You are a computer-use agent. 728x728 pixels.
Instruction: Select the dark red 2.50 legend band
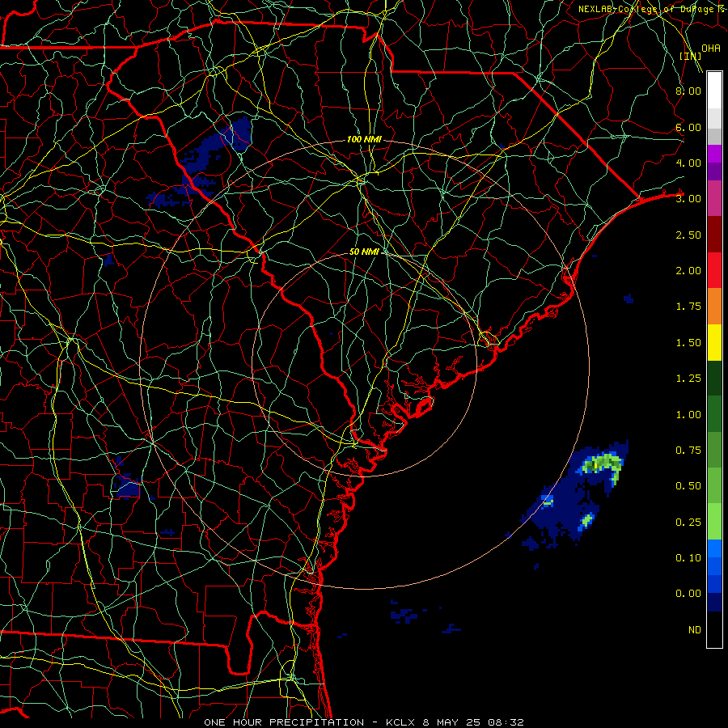click(x=714, y=235)
